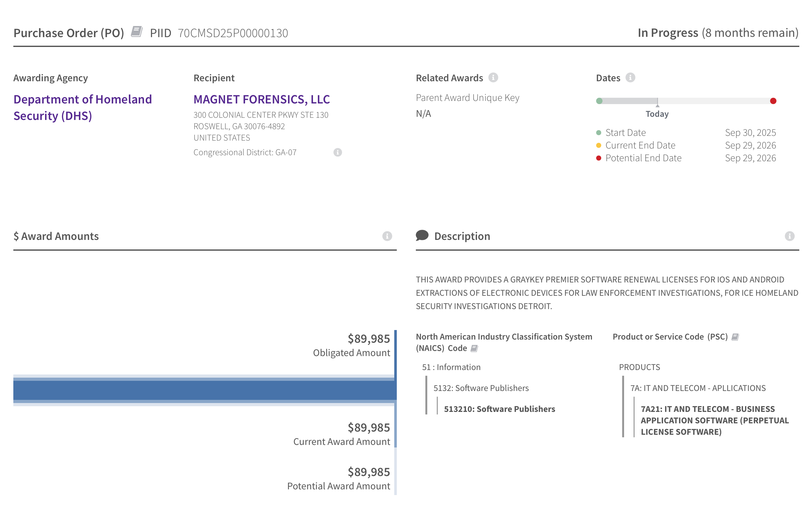
Task: Select 5132: Software Publishers tree entry
Action: [x=481, y=388]
